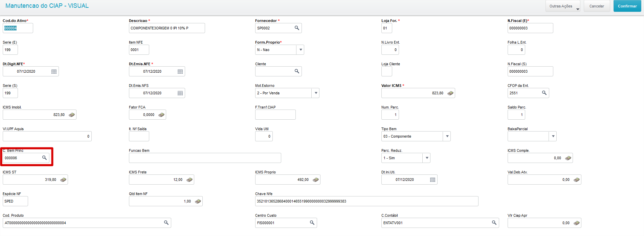Image resolution: width=644 pixels, height=236 pixels.
Task: Open the Tipo Bem dropdown list
Action: click(447, 136)
